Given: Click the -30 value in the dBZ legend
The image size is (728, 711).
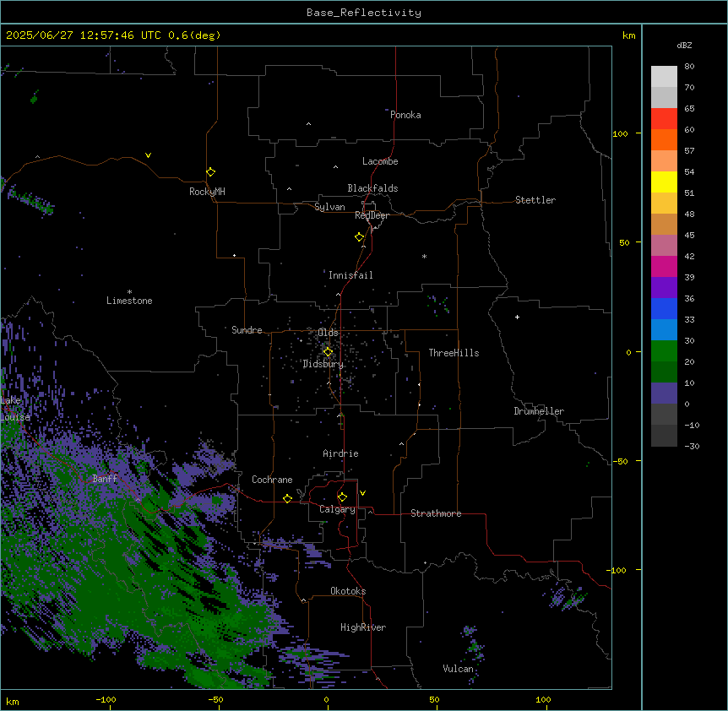Looking at the screenshot, I should pyautogui.click(x=692, y=446).
